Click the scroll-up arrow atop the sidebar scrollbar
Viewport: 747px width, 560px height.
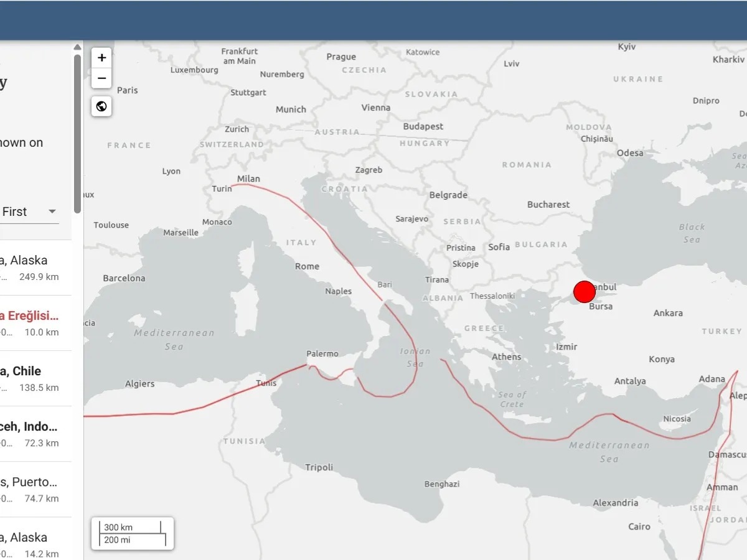coord(77,47)
